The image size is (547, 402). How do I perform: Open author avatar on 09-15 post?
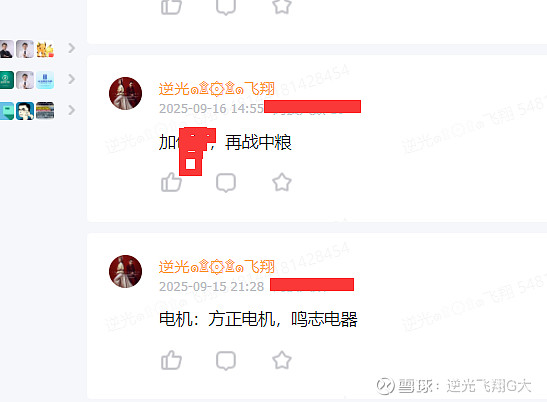click(x=126, y=271)
